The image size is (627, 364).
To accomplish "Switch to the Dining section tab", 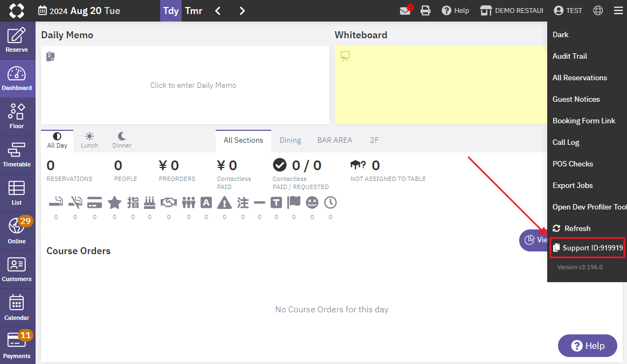I will [290, 140].
